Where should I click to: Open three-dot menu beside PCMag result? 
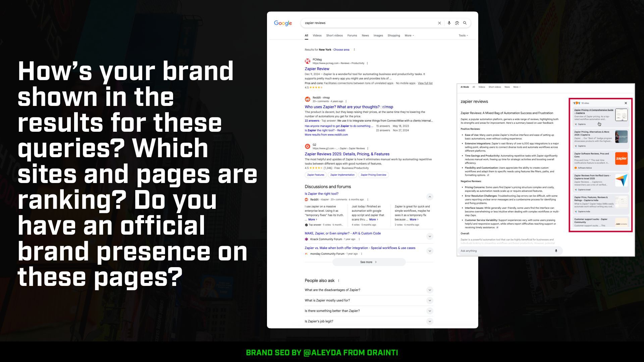coord(367,63)
